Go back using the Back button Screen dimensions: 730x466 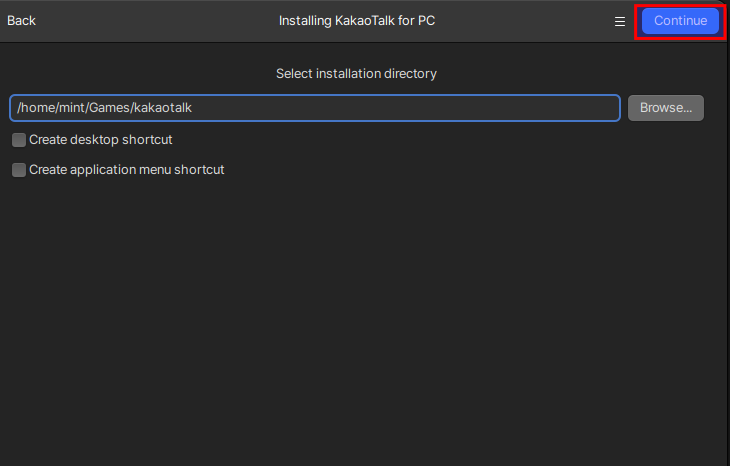click(x=21, y=21)
